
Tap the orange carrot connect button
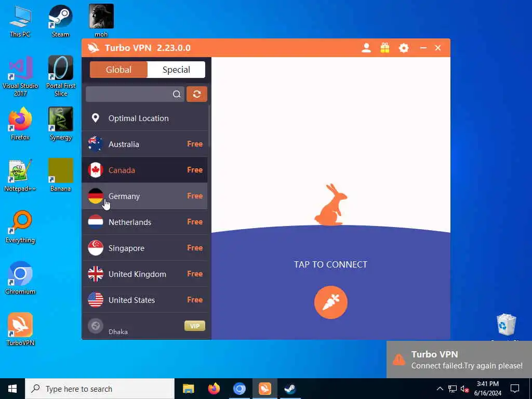(331, 302)
